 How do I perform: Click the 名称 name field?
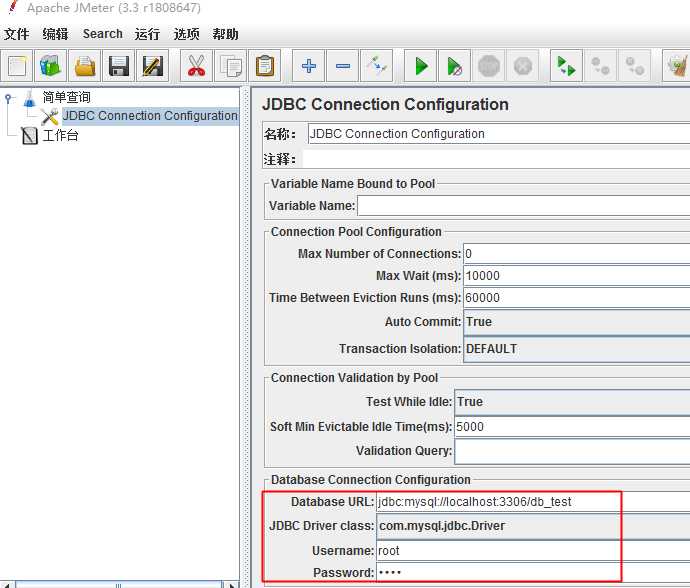tap(499, 134)
